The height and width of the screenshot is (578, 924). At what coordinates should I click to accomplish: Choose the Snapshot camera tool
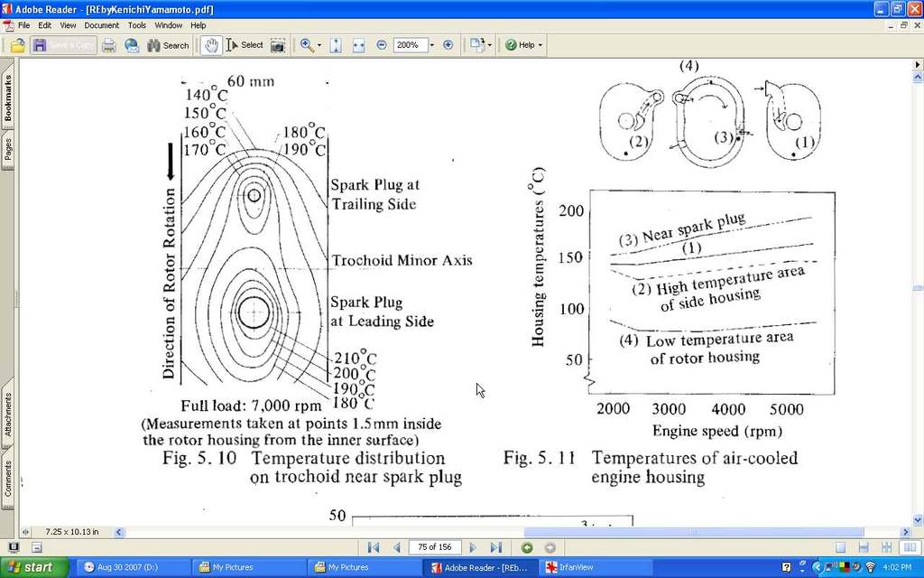[x=278, y=45]
